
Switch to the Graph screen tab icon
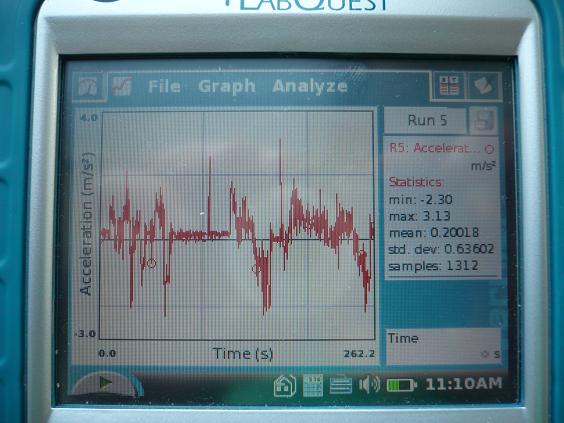pyautogui.click(x=122, y=86)
